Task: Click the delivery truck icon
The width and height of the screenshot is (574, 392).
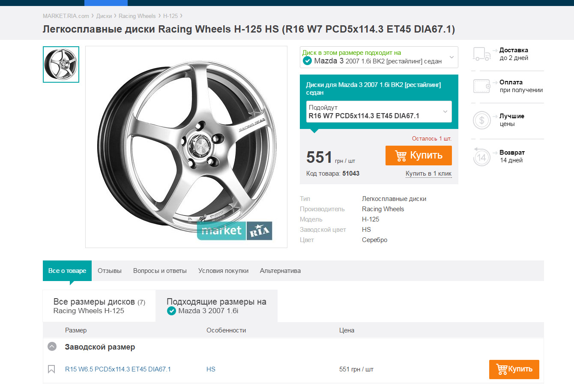Action: coord(481,54)
